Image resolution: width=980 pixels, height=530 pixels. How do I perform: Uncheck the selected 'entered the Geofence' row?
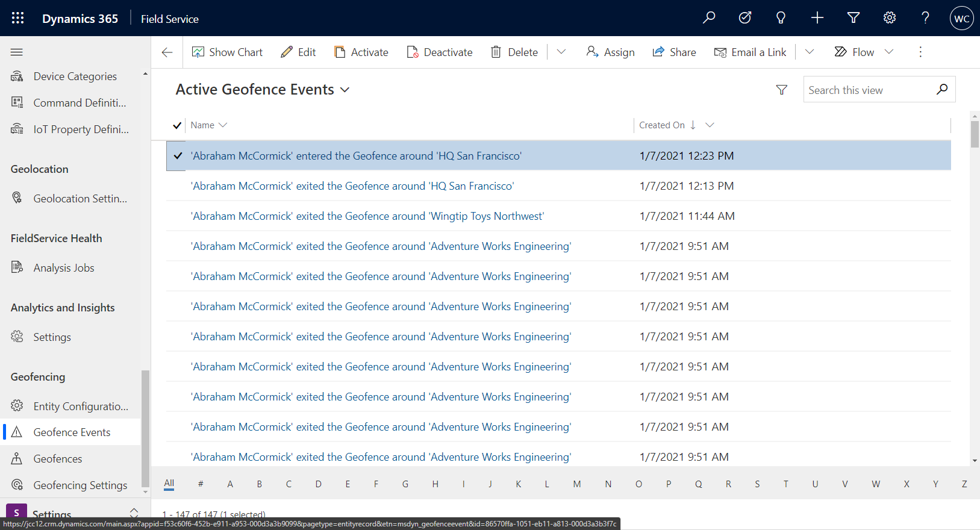(177, 156)
